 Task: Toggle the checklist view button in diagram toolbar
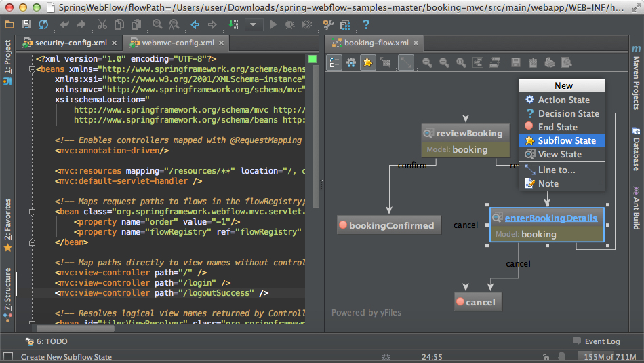(x=334, y=62)
